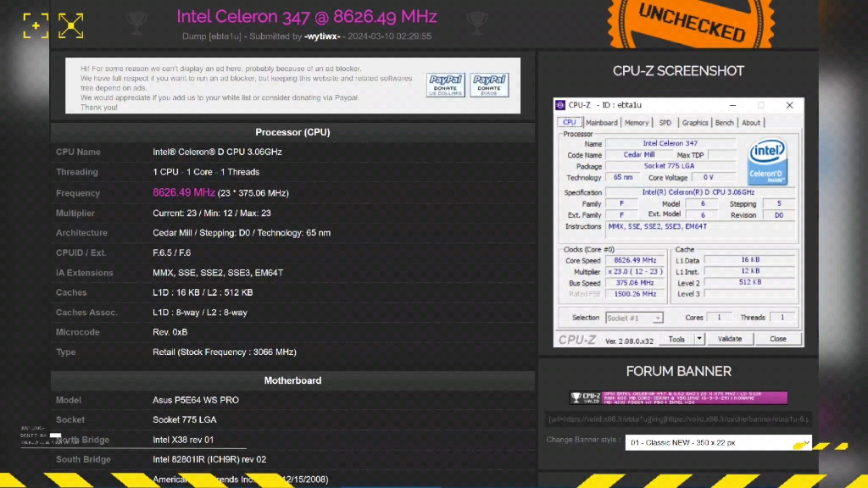
Task: Click the UNCHECKED orange stamp badge
Action: [691, 23]
